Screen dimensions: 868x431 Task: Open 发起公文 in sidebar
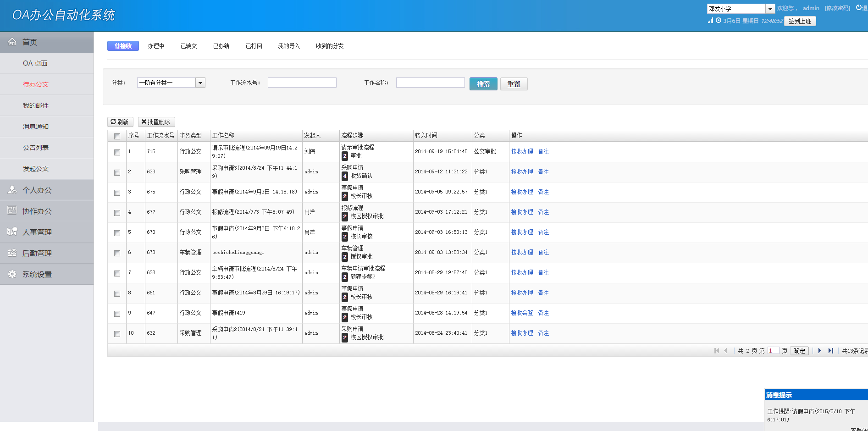(47, 169)
